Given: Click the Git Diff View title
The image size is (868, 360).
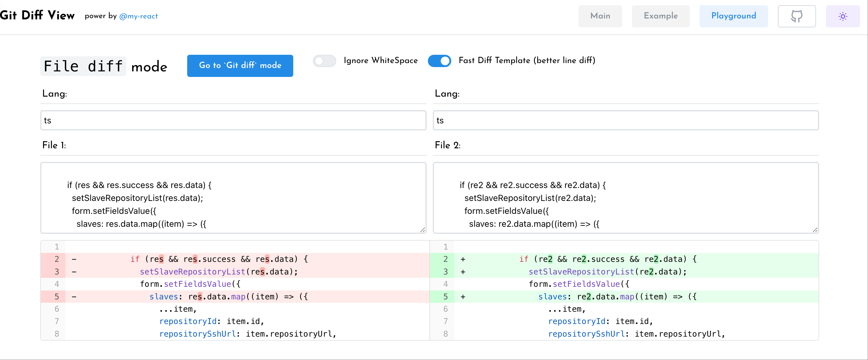Looking at the screenshot, I should [37, 15].
